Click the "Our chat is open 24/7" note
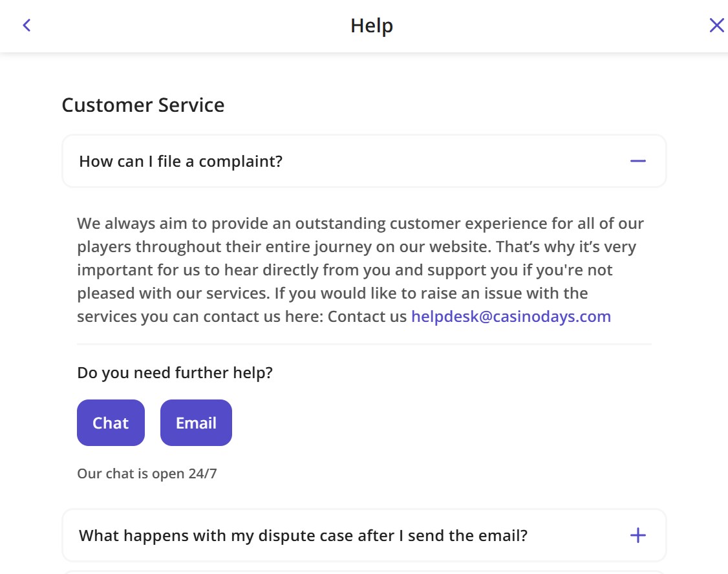The image size is (728, 574). pos(147,474)
